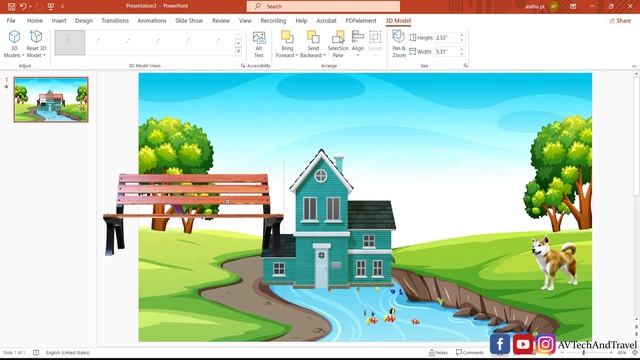Expand the Send Backward dropdown arrow
640x360 pixels.
point(324,56)
